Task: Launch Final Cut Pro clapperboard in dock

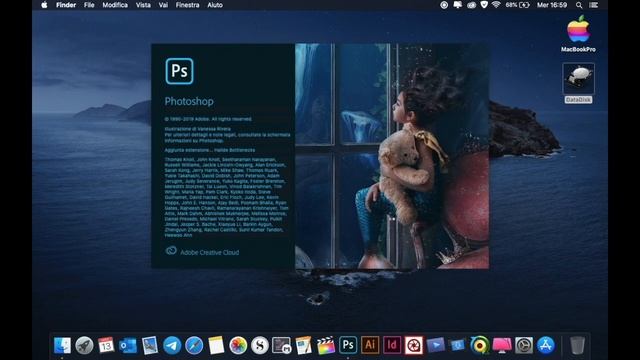Action: point(326,346)
